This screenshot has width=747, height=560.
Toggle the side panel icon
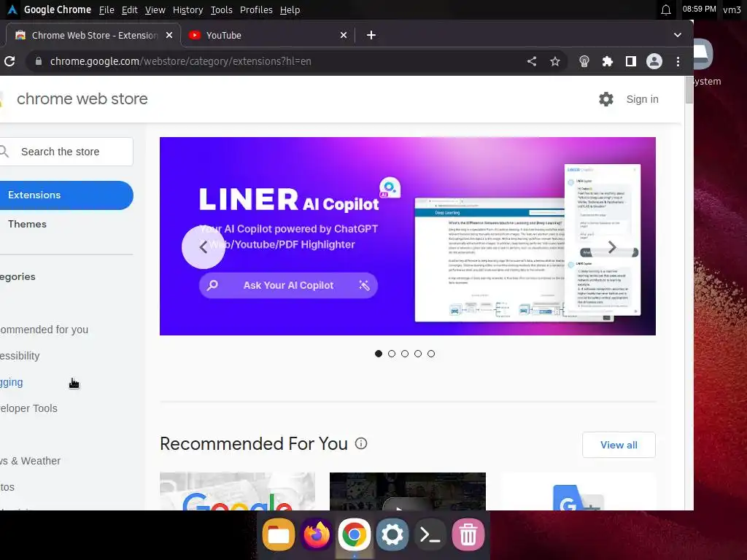[x=631, y=61]
